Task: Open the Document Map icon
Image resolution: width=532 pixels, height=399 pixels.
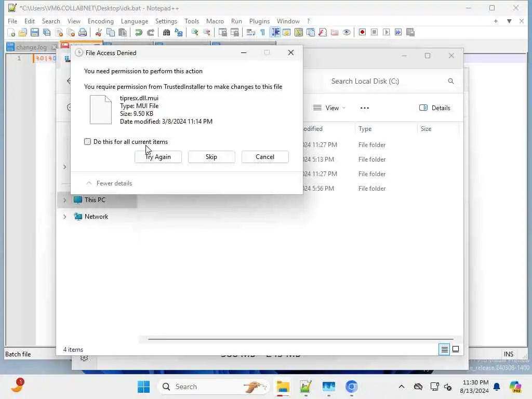Action: click(299, 33)
